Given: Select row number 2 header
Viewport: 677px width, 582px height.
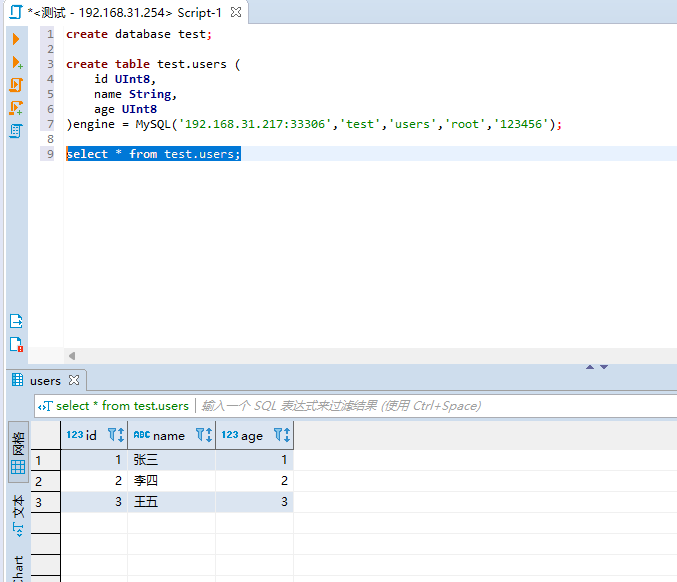Looking at the screenshot, I should point(45,481).
